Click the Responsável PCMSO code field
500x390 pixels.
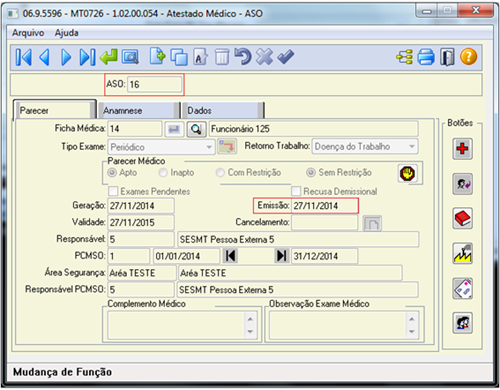(141, 290)
